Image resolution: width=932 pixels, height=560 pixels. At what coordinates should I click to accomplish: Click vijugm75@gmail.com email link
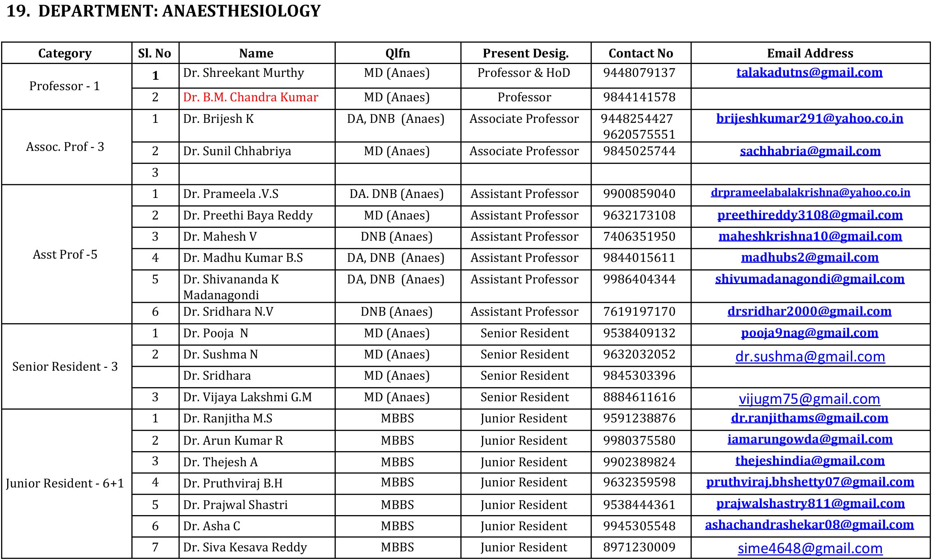[809, 399]
